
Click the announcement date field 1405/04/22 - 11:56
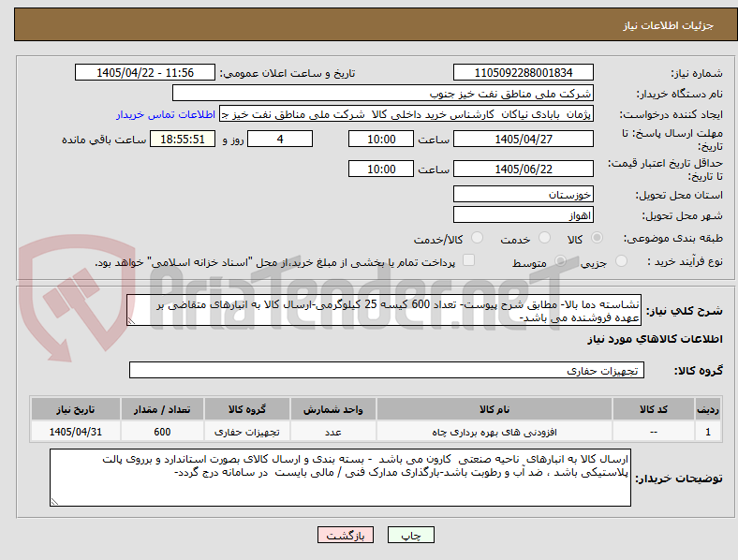point(145,72)
